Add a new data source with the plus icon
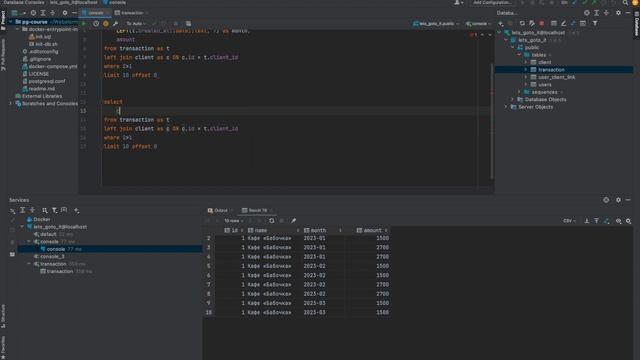640x360 pixels. pyautogui.click(x=501, y=24)
